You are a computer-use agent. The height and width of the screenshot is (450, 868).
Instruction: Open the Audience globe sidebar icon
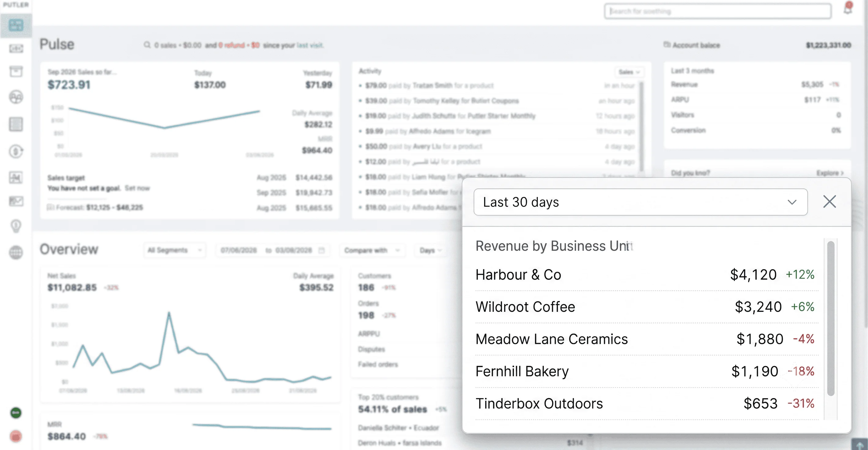(16, 253)
